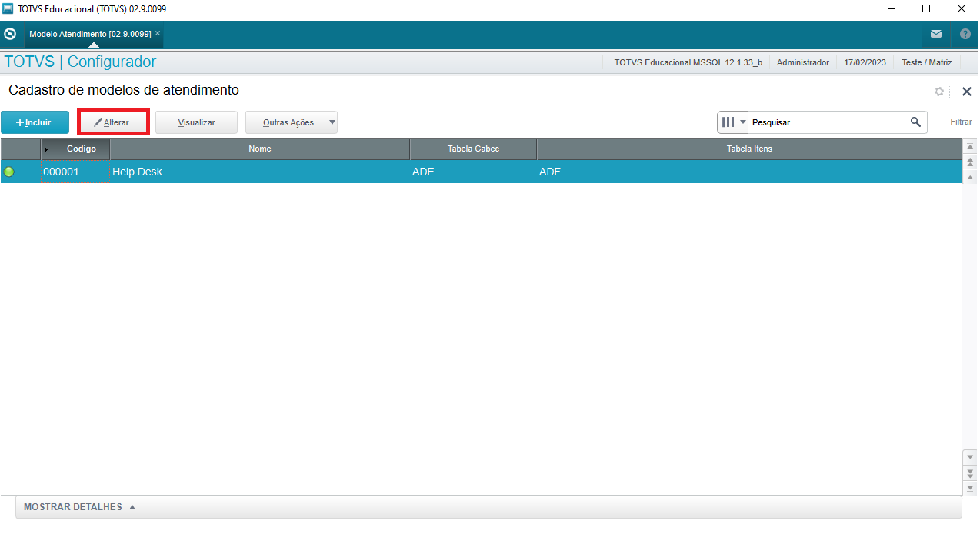Viewport: 980px width, 541px height.
Task: Jump to the last record arrow
Action: [x=970, y=488]
